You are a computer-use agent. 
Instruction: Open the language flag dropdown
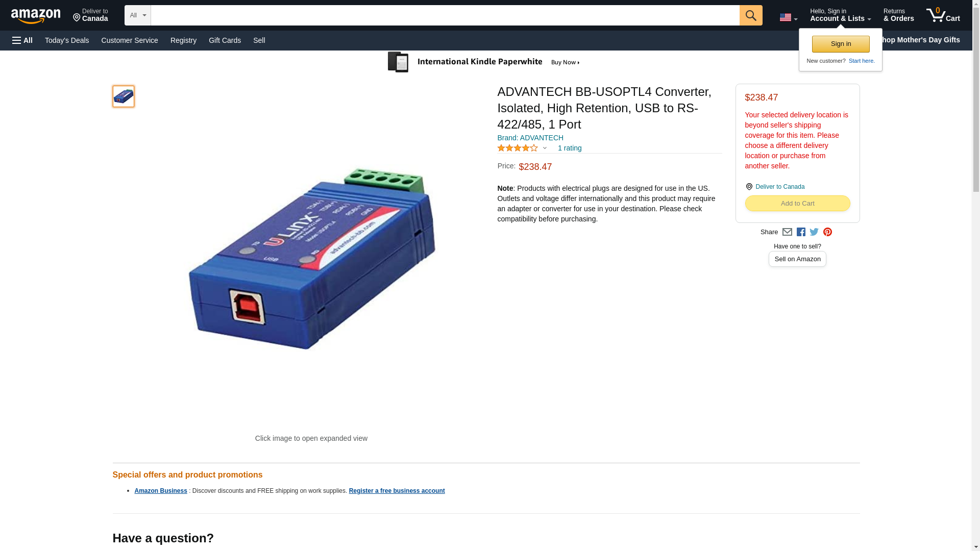coord(788,17)
